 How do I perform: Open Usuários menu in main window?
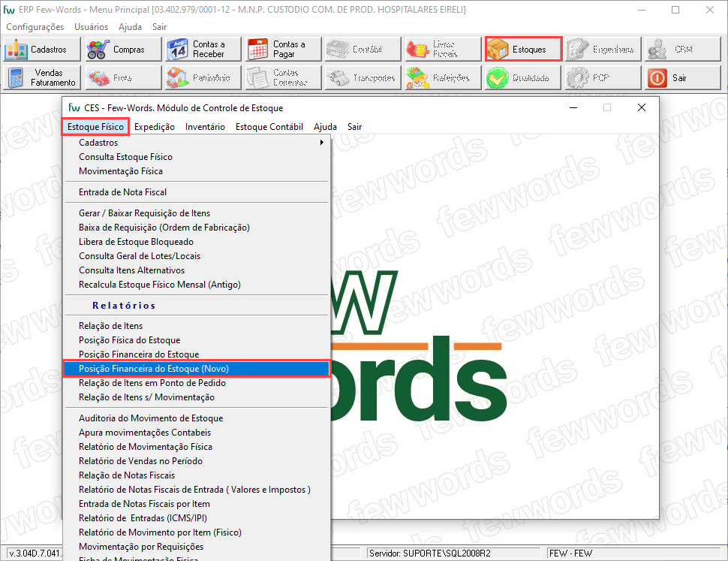pos(91,27)
